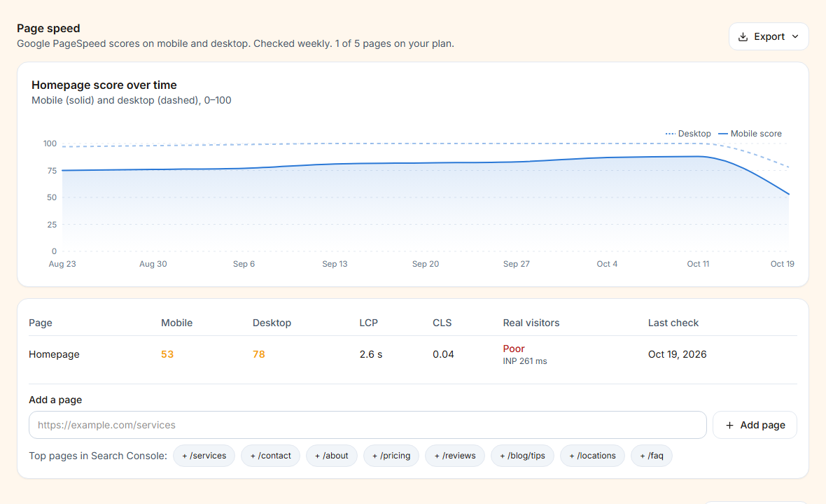The width and height of the screenshot is (826, 504).
Task: Click the Add page button
Action: 755,425
